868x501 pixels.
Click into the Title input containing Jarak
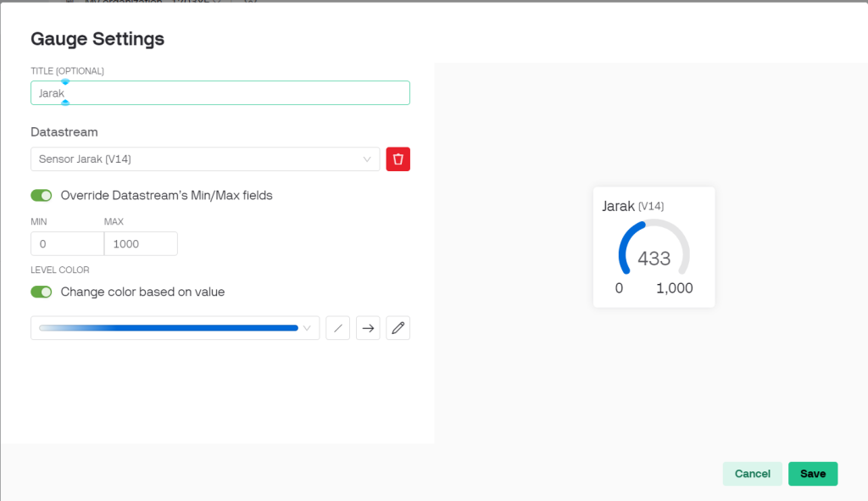coord(220,93)
